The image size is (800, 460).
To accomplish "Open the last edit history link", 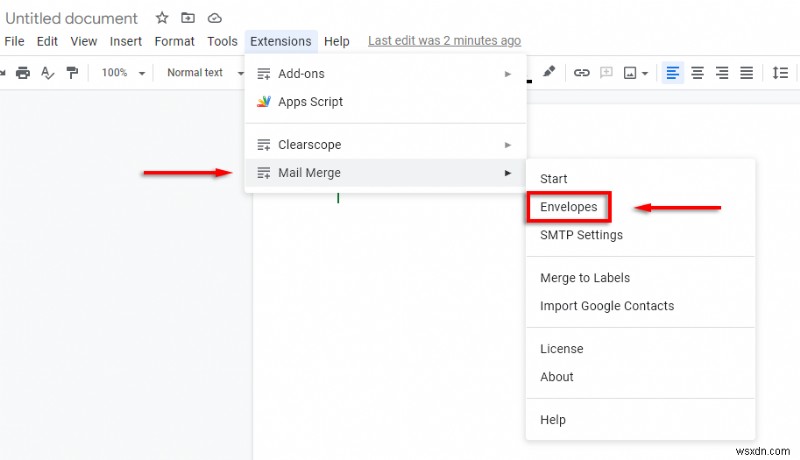I will tap(444, 41).
